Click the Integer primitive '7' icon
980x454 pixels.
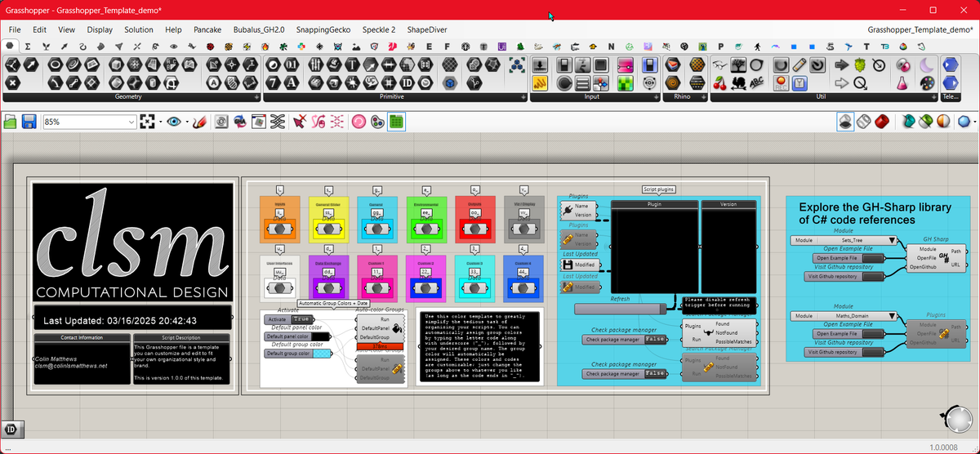tap(274, 82)
